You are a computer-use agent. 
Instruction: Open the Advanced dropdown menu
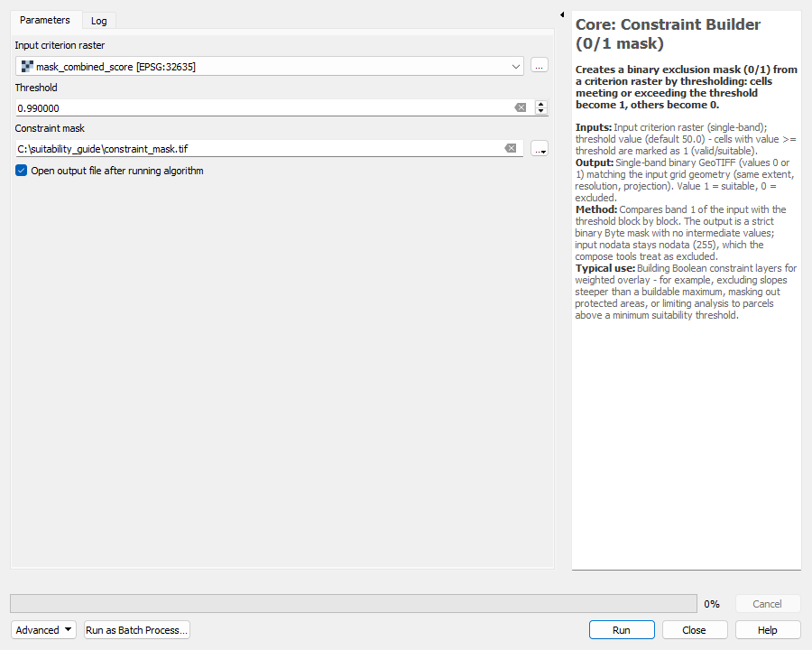click(43, 630)
